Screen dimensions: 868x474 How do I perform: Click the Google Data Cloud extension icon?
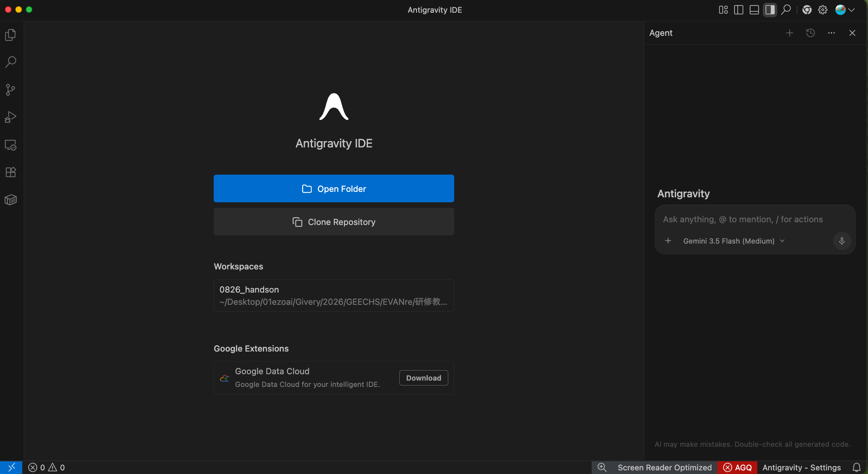tap(225, 378)
